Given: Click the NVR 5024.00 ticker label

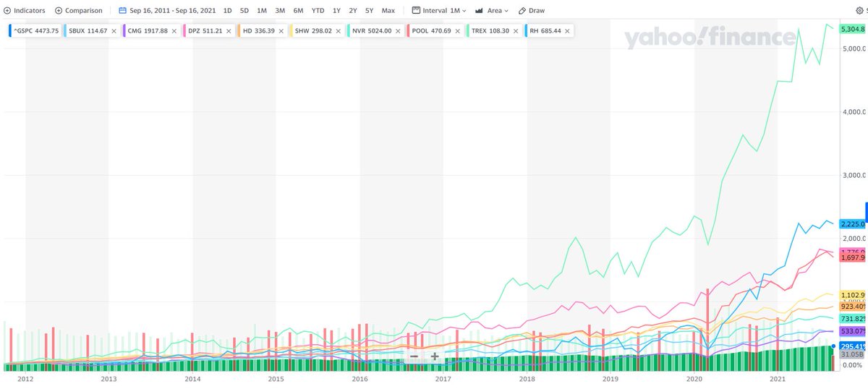Looking at the screenshot, I should click(372, 31).
